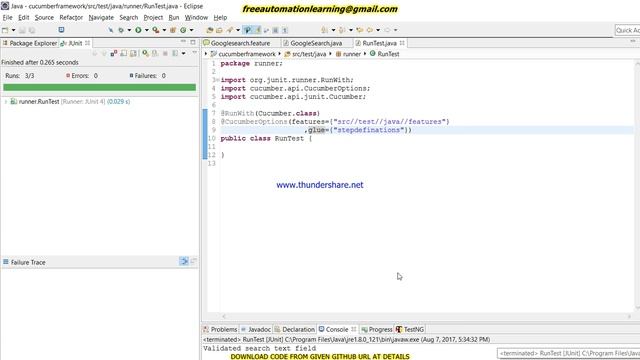Toggle Block Selection Mode in toolbar

click(x=276, y=30)
